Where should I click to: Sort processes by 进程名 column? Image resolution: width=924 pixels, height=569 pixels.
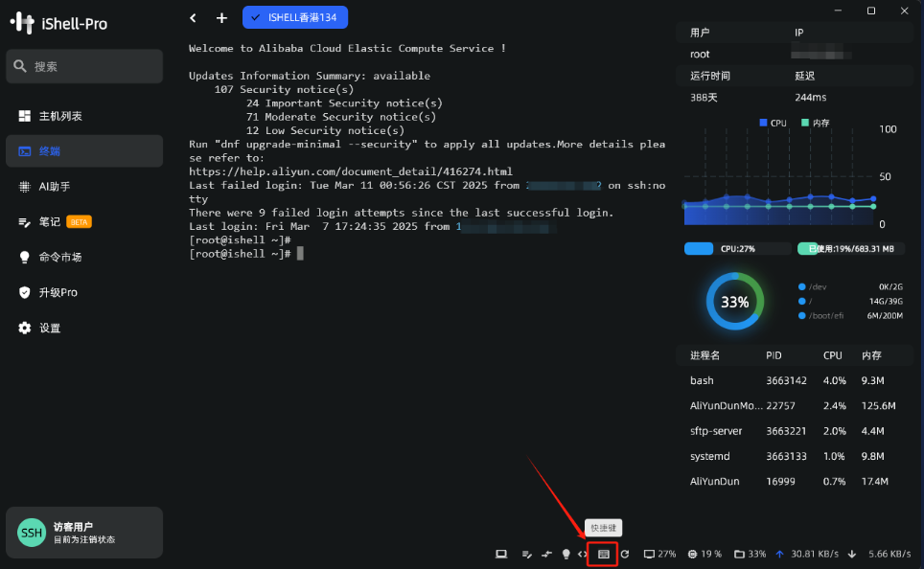(x=705, y=355)
